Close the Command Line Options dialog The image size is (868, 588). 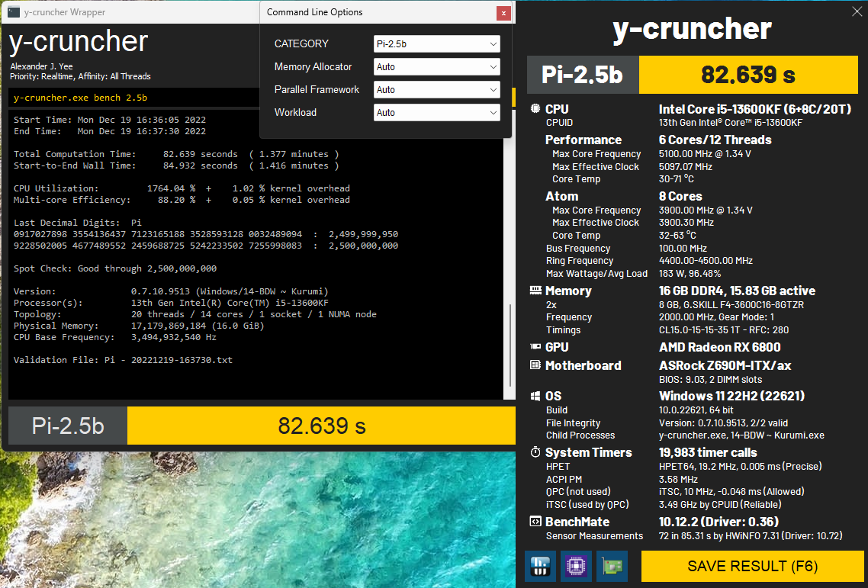point(503,13)
